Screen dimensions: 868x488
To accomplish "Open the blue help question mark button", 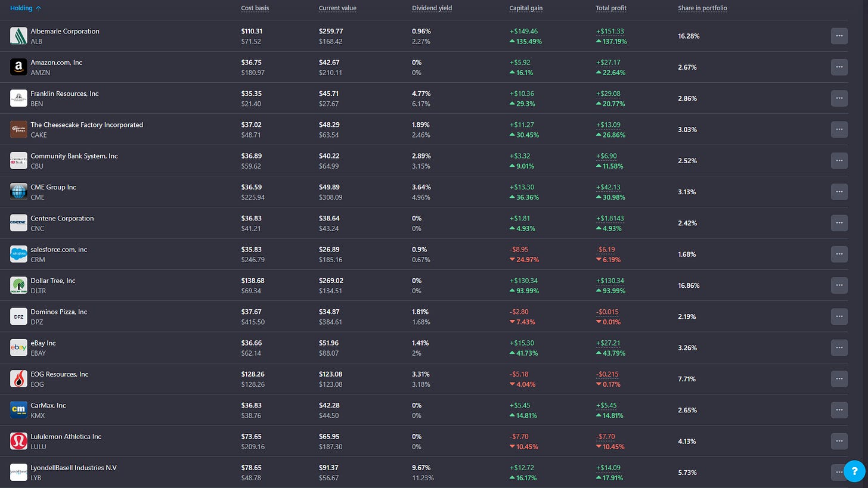I will 855,471.
